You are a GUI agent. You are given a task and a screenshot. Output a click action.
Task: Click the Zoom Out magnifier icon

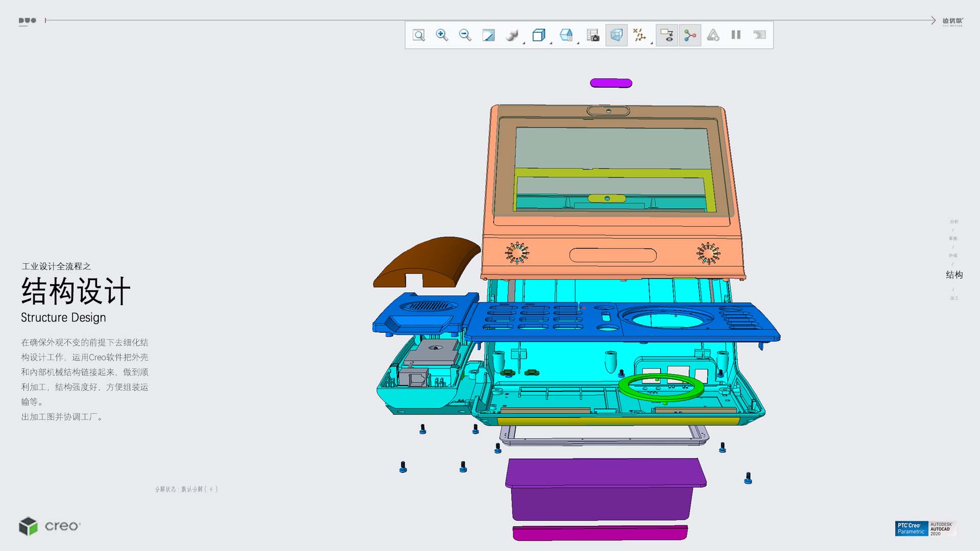pos(465,35)
